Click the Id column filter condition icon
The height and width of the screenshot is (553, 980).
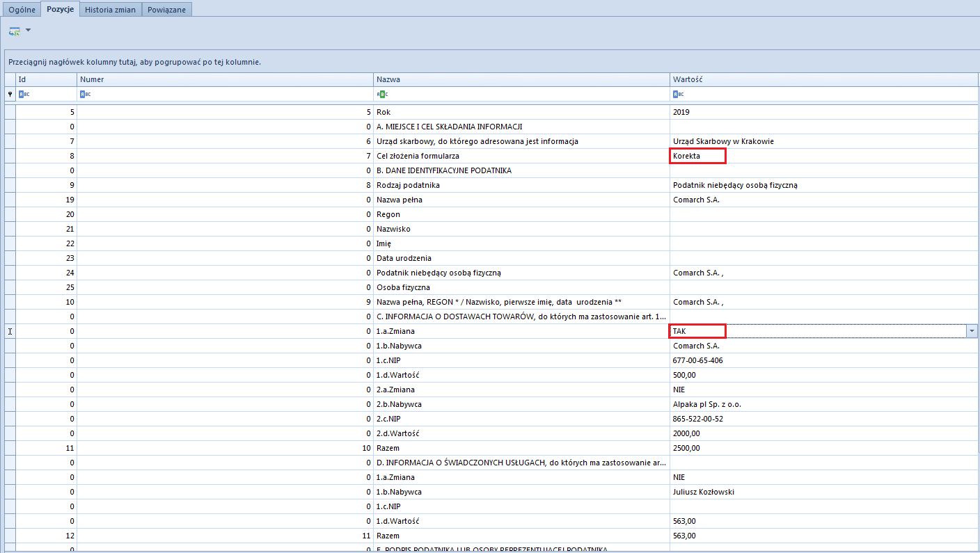click(24, 94)
